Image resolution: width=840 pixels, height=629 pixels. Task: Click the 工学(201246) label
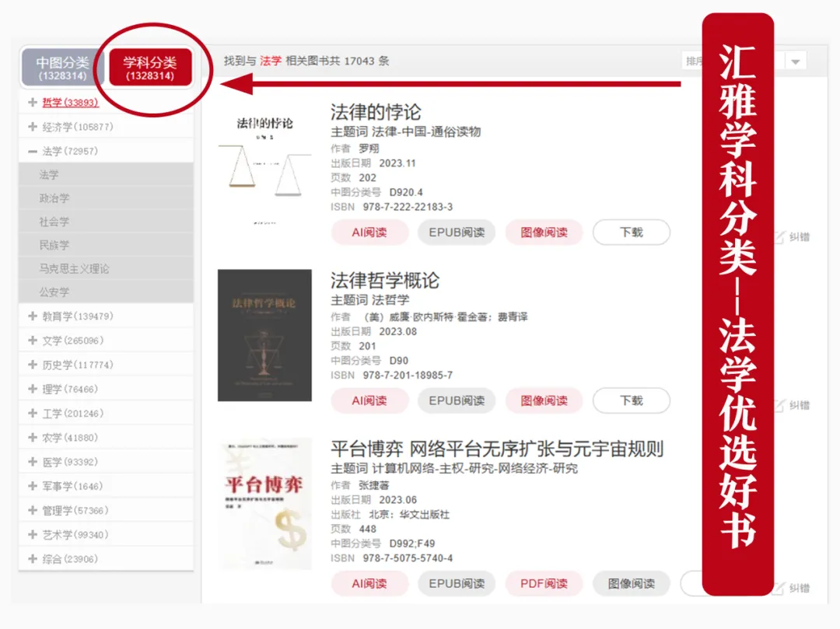pyautogui.click(x=73, y=414)
